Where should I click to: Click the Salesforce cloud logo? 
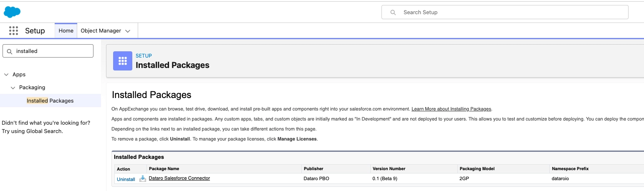[x=12, y=12]
